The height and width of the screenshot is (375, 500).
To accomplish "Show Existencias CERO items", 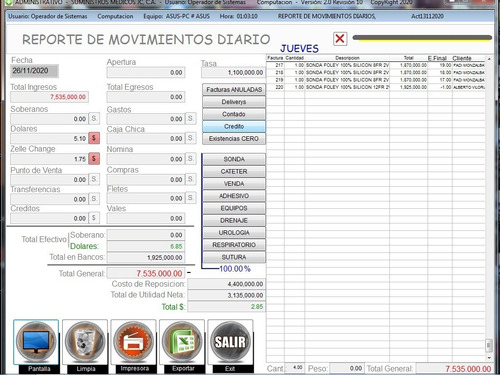I will coord(234,139).
